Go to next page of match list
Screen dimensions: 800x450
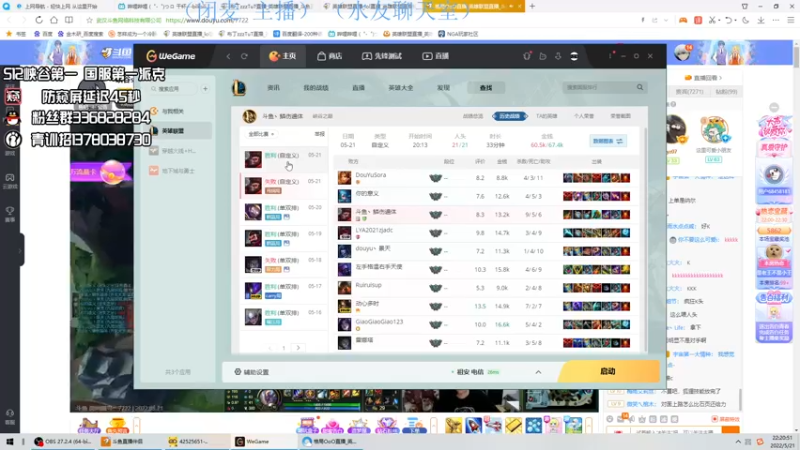(298, 348)
